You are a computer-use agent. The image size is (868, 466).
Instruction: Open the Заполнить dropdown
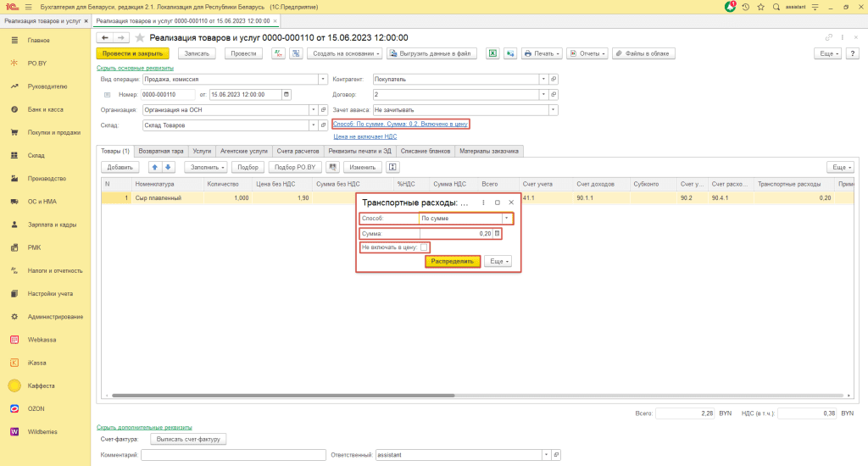point(206,167)
